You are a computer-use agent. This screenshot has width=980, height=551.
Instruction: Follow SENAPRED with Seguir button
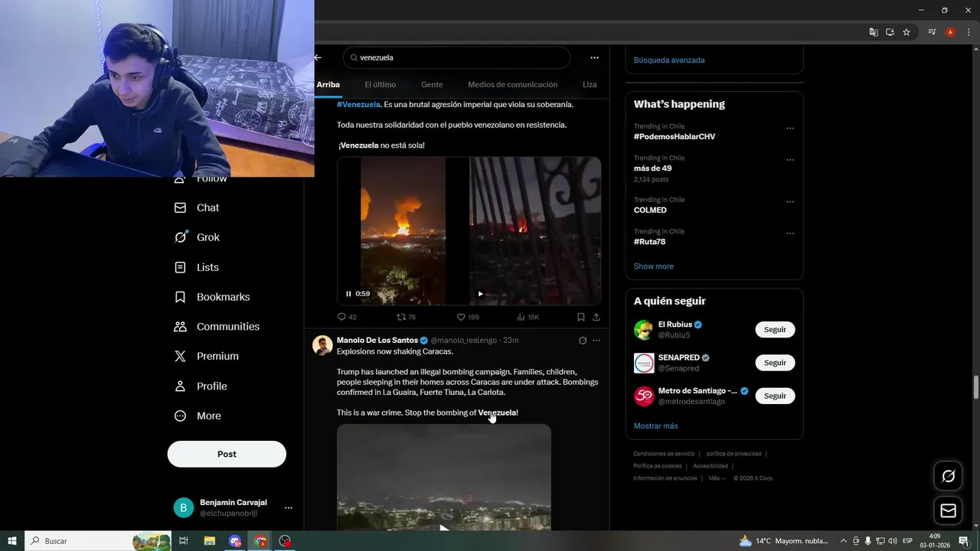coord(775,363)
